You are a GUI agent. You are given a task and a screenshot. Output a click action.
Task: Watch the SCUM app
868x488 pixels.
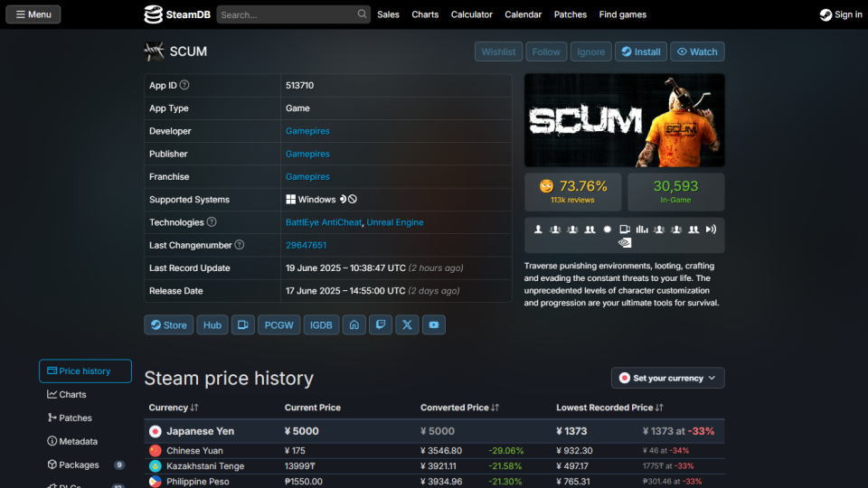click(697, 52)
